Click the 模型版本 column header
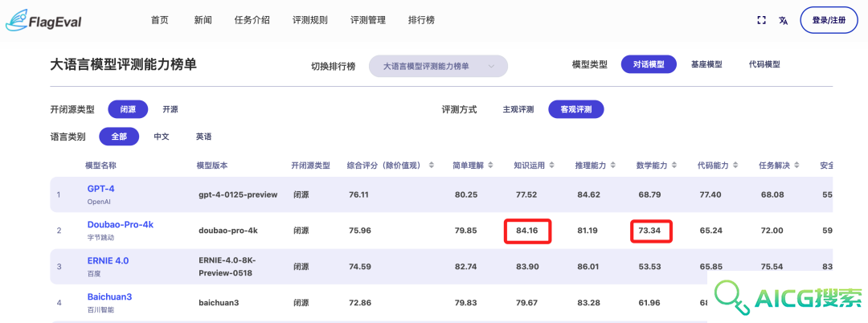The height and width of the screenshot is (323, 868). [212, 166]
